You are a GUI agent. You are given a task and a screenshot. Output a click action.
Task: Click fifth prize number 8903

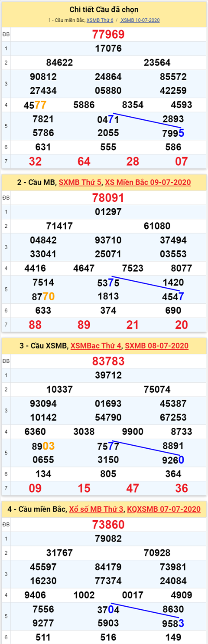[43, 445]
